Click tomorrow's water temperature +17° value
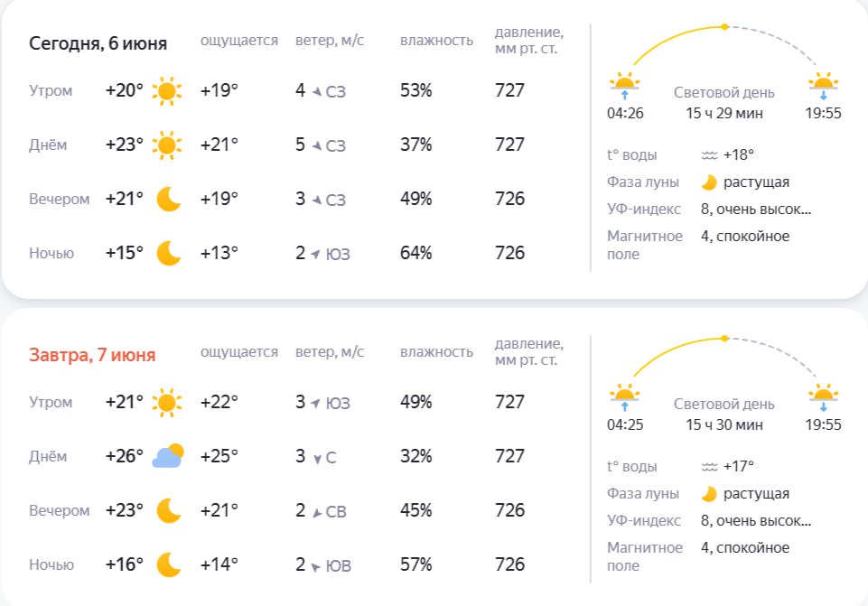Viewport: 868px width, 606px height. [739, 467]
